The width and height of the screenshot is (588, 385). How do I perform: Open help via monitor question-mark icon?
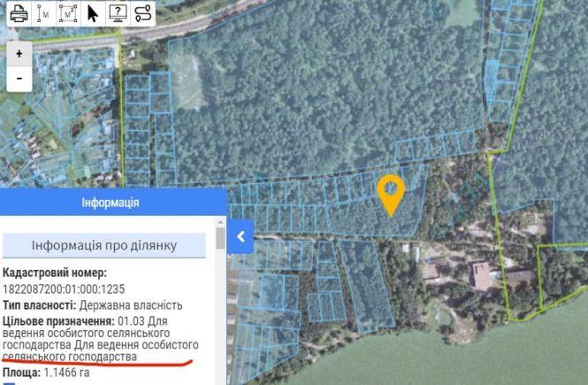(118, 13)
